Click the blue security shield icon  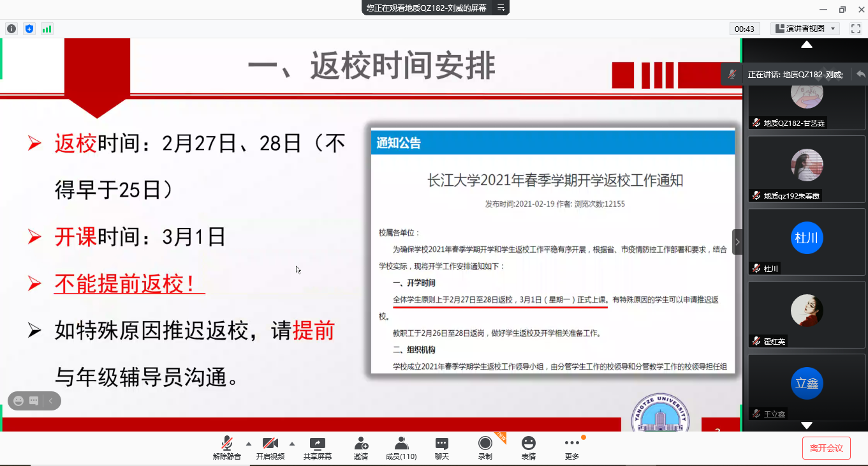29,29
